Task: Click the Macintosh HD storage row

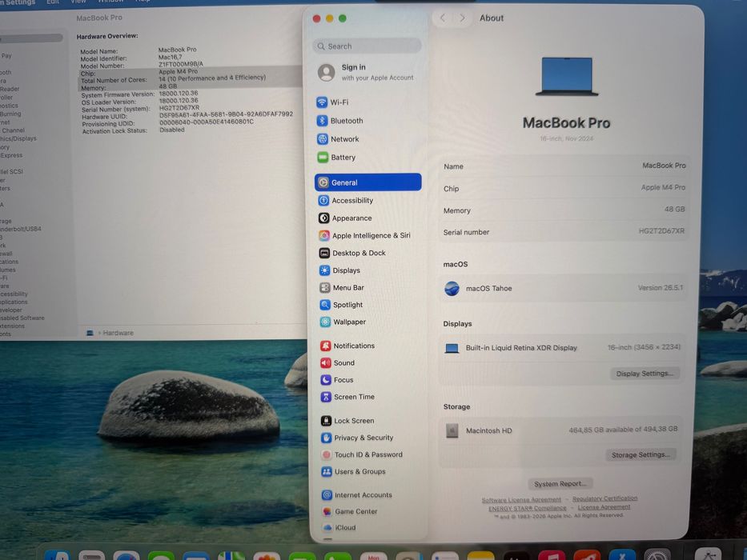Action: (562, 430)
